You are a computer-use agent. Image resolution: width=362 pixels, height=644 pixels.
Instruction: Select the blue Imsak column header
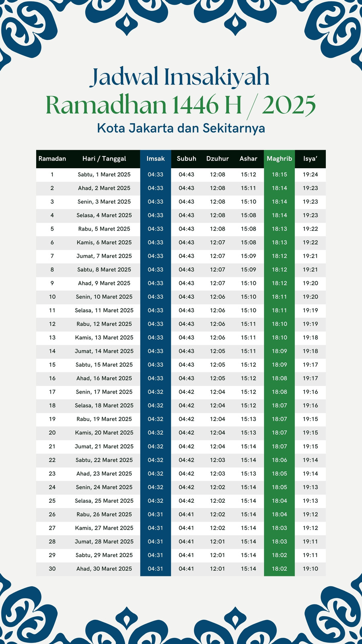156,159
